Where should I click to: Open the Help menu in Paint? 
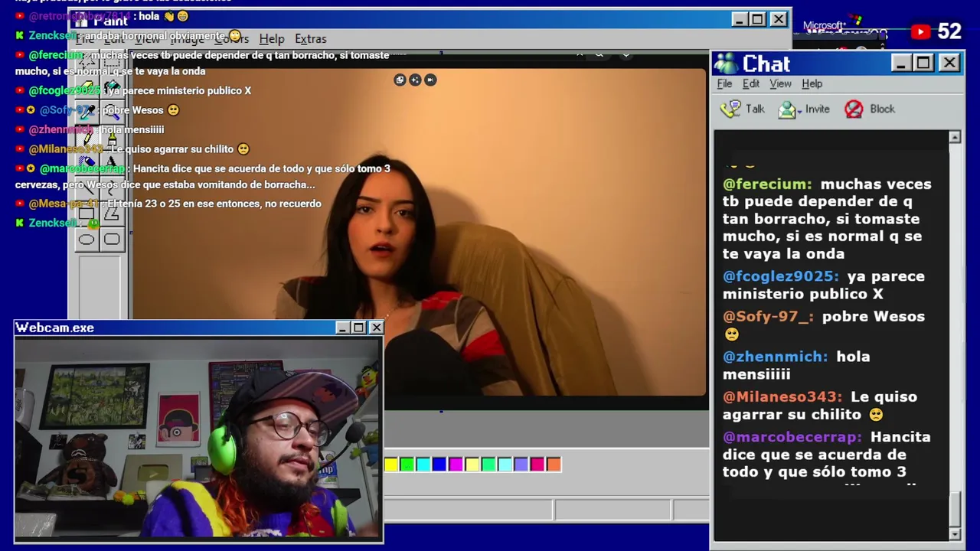271,38
